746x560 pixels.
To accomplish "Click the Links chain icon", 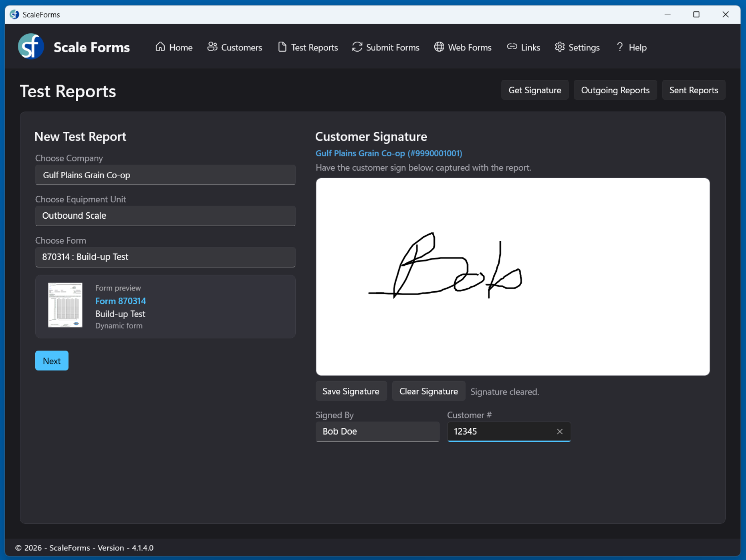I will [512, 47].
